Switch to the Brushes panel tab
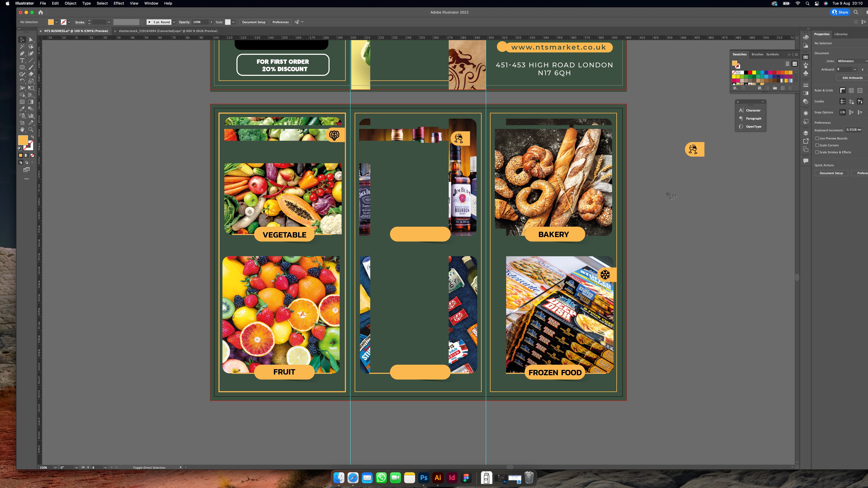 757,54
